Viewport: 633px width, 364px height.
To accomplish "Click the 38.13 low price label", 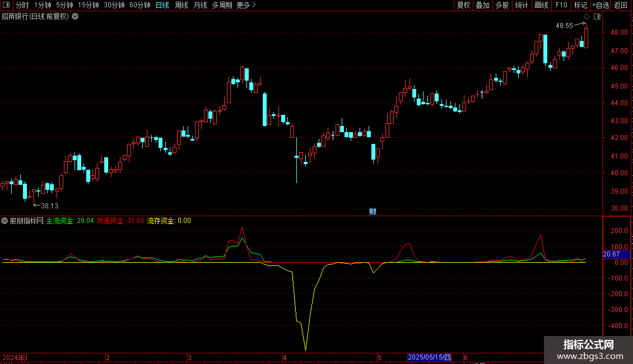I will click(x=50, y=206).
